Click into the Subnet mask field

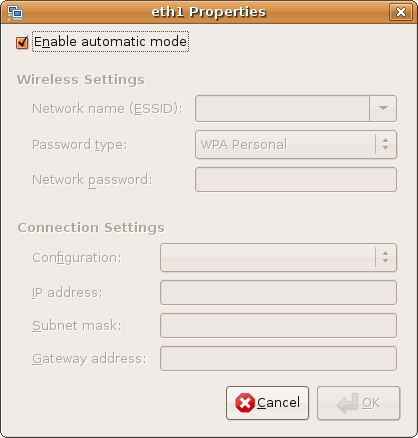click(x=278, y=325)
